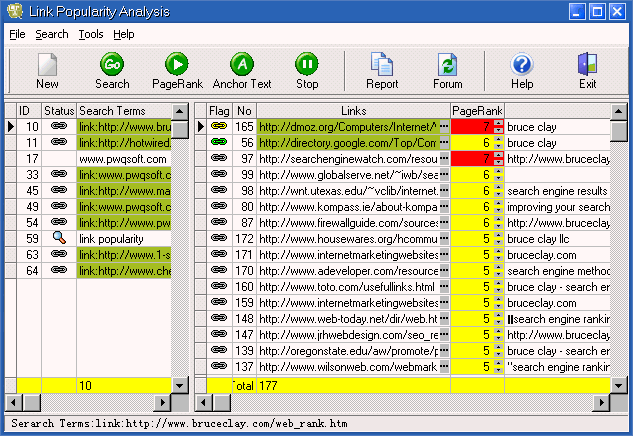This screenshot has width=633, height=436.
Task: Click the Exit door icon
Action: pyautogui.click(x=587, y=64)
